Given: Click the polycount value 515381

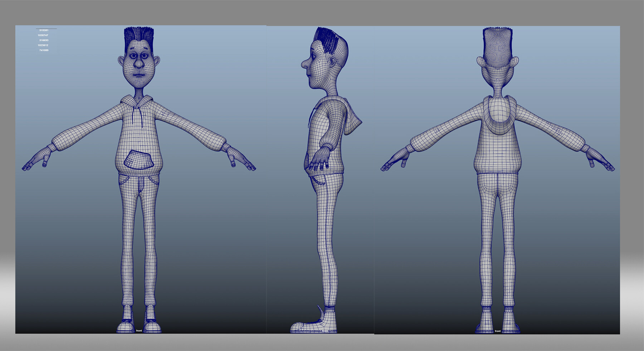Looking at the screenshot, I should (44, 30).
